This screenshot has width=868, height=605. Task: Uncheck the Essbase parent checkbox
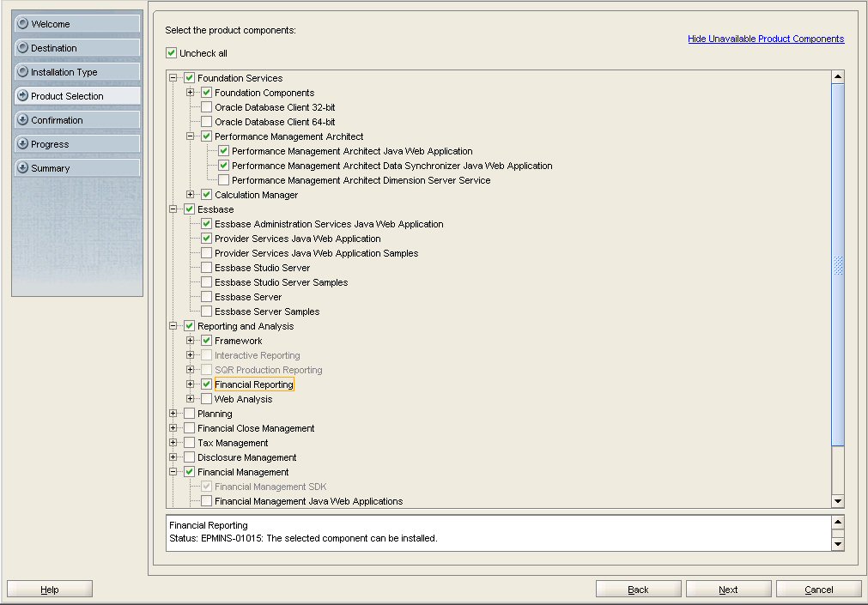190,209
